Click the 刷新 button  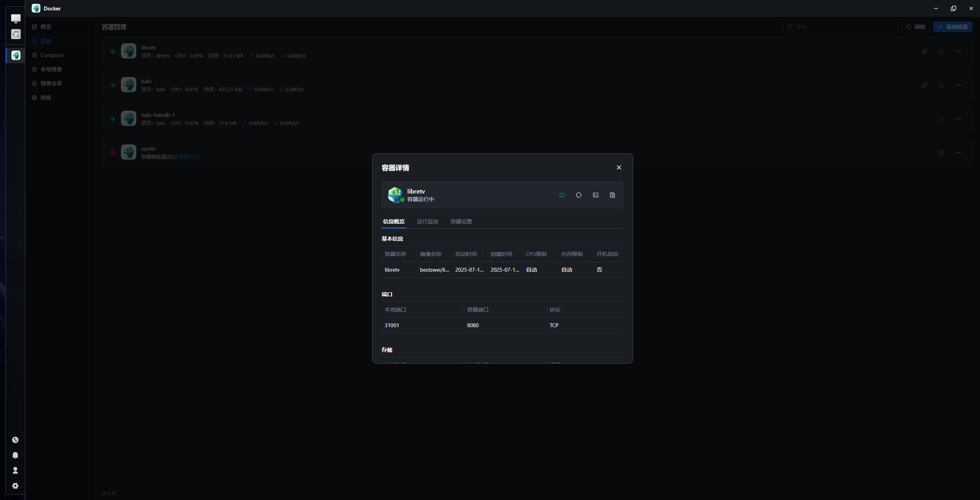[x=915, y=27]
